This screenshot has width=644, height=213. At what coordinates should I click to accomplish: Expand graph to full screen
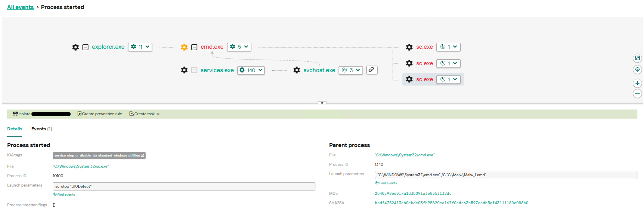point(637,58)
